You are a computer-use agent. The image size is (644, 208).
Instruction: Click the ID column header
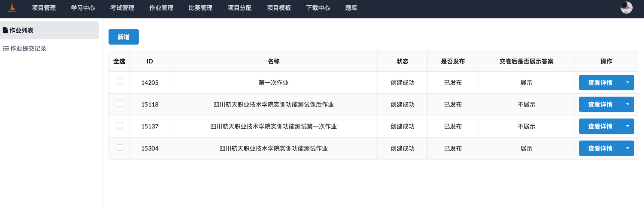click(x=150, y=61)
